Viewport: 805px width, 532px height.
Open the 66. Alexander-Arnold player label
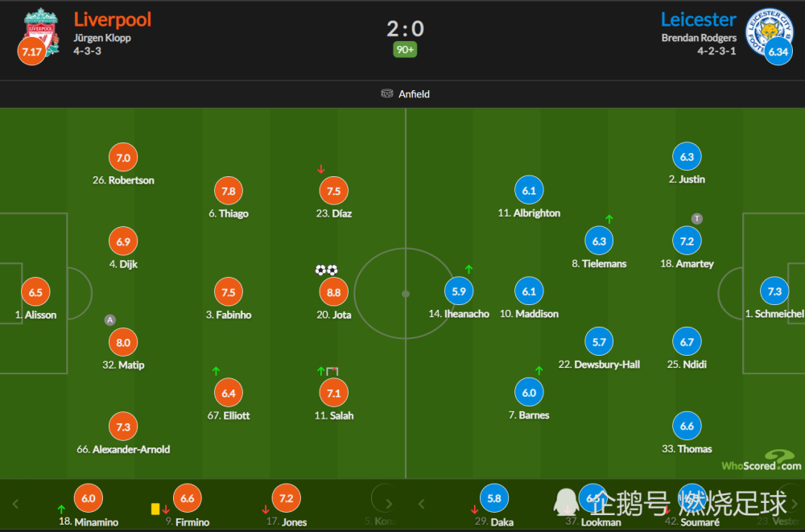123,449
